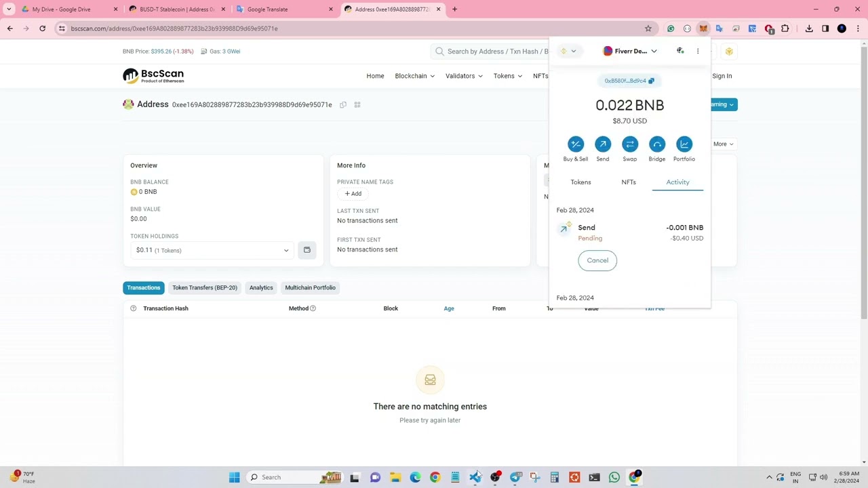Click BNB price $395.26 link
The width and height of the screenshot is (868, 488).
pos(161,52)
